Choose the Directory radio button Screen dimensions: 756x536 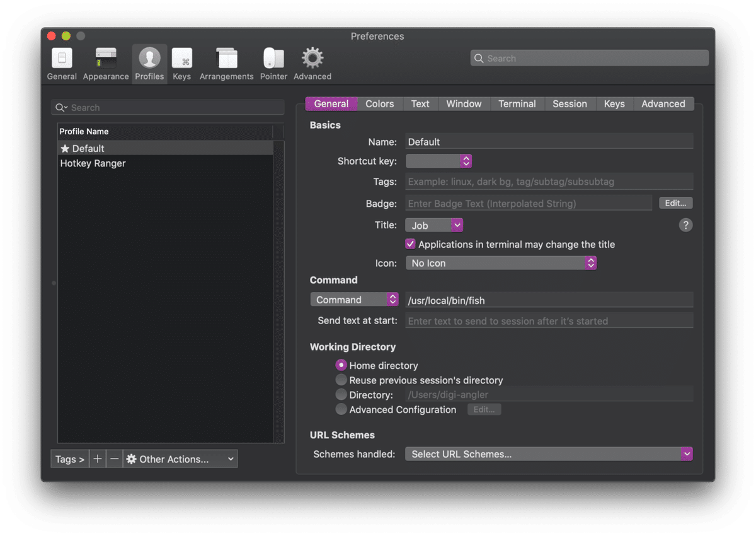tap(341, 395)
